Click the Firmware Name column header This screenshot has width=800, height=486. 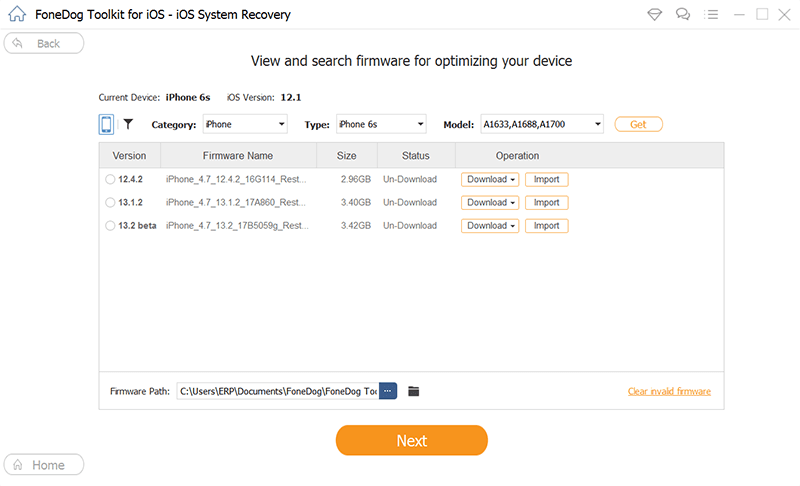(x=238, y=156)
